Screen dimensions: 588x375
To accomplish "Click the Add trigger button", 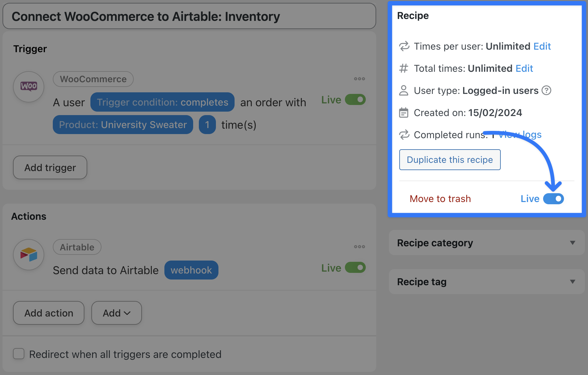I will pyautogui.click(x=50, y=167).
